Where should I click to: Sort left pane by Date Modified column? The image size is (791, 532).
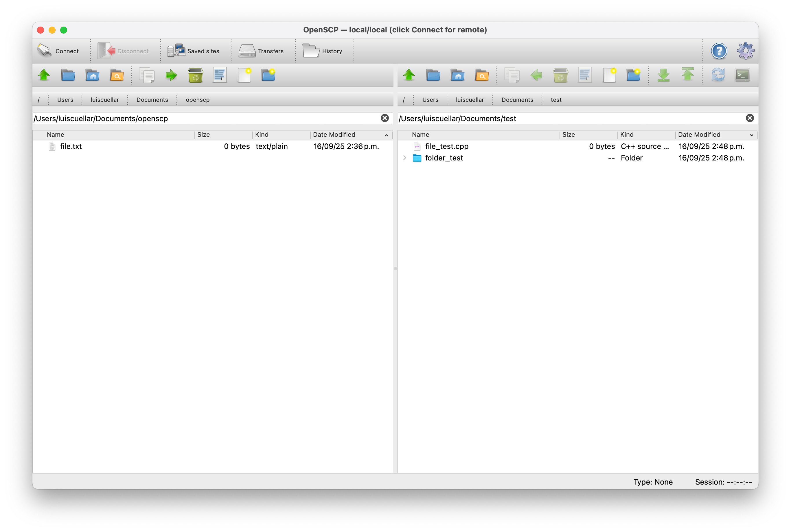point(351,135)
